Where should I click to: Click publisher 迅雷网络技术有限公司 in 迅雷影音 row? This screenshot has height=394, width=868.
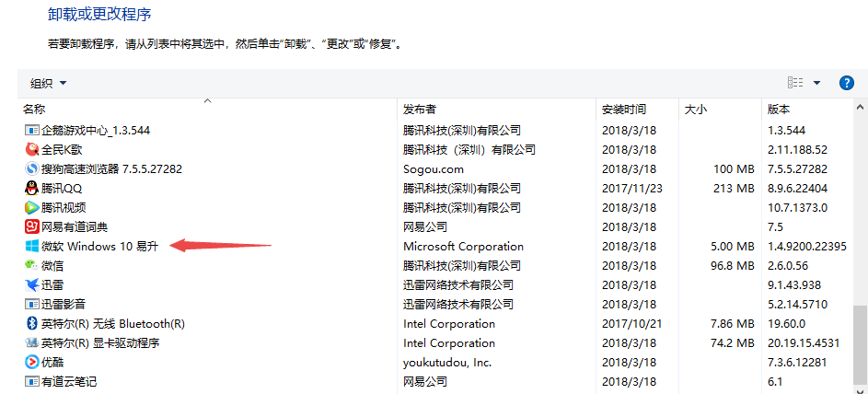(x=458, y=305)
